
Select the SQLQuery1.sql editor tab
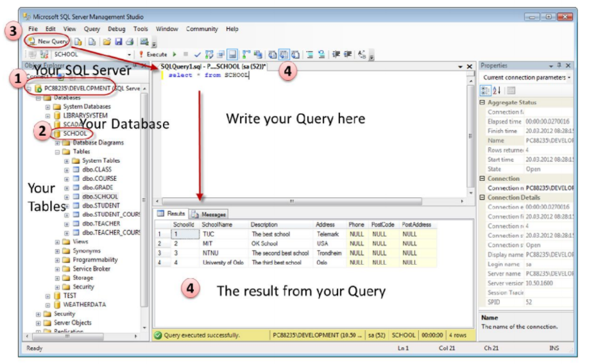[212, 67]
